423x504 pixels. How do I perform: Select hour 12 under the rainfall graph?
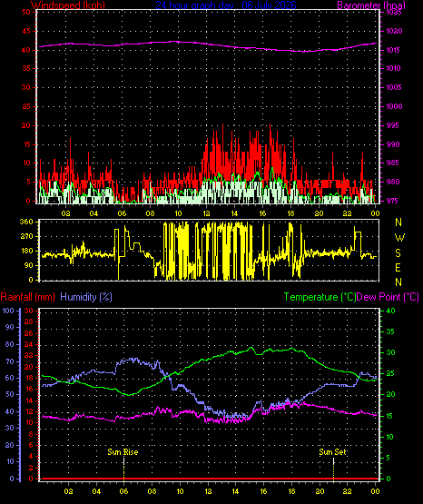pyautogui.click(x=208, y=491)
